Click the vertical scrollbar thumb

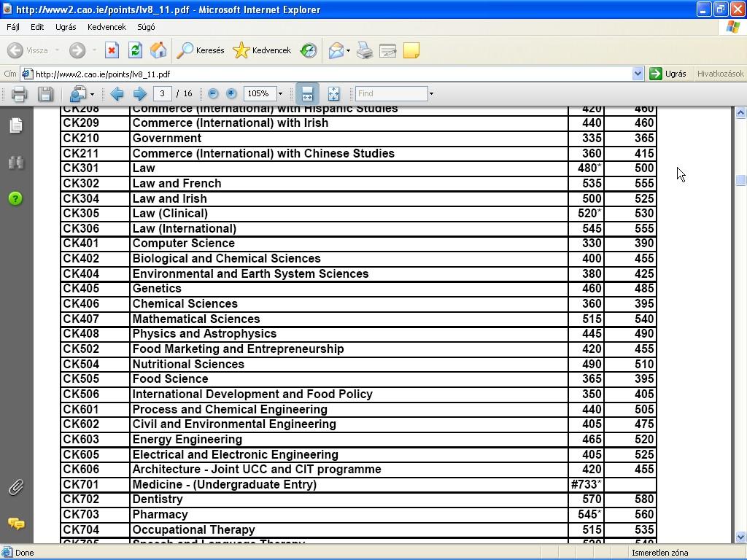pyautogui.click(x=740, y=181)
